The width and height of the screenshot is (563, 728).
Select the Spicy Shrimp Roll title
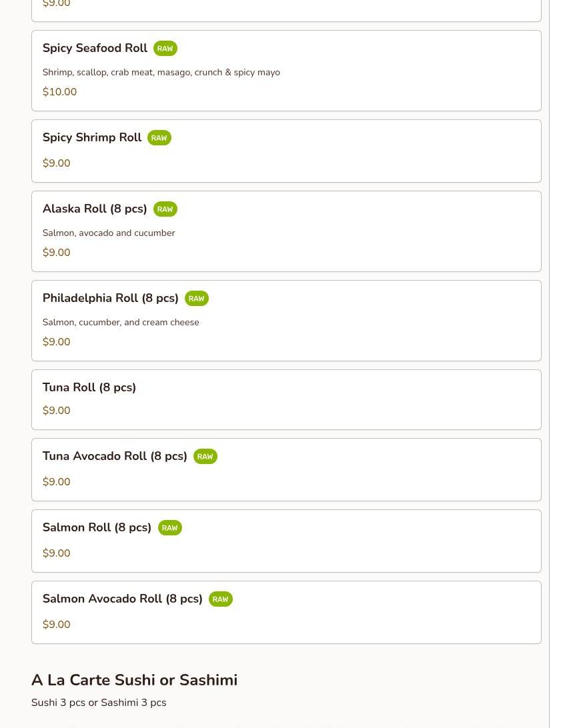click(x=92, y=137)
